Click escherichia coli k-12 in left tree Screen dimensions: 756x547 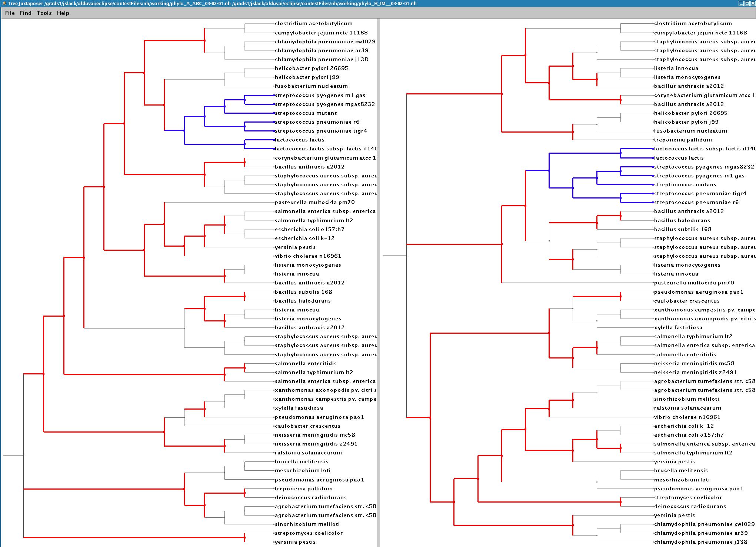click(304, 238)
